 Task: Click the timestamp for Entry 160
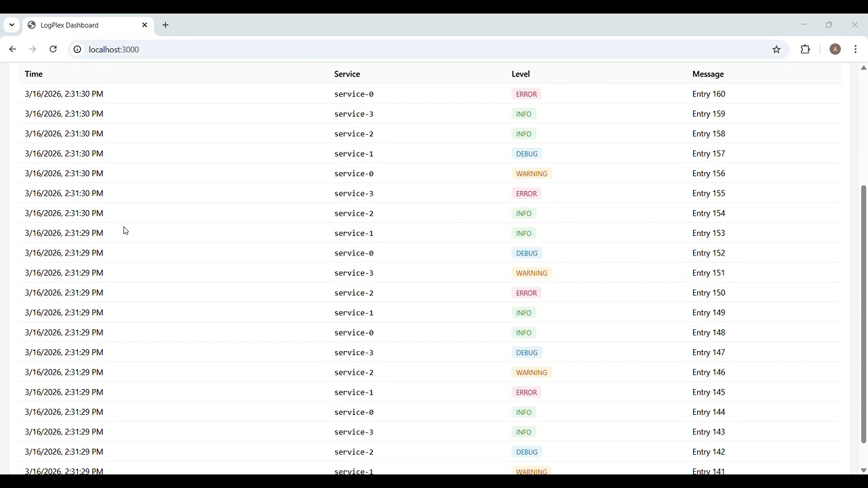point(64,94)
